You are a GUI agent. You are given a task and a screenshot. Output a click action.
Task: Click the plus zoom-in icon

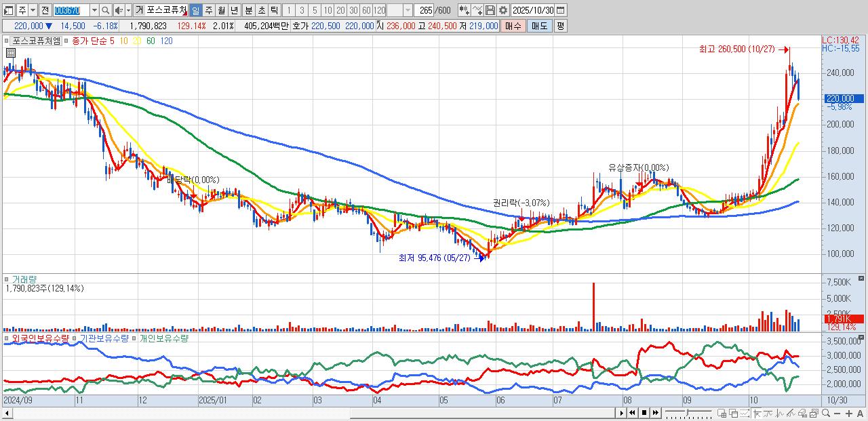point(849,413)
